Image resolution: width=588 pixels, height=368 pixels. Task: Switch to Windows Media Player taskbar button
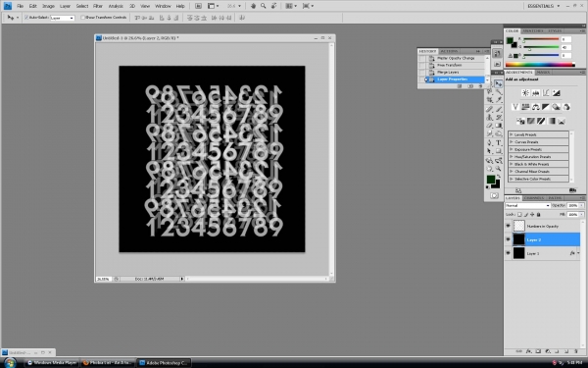tap(52, 363)
